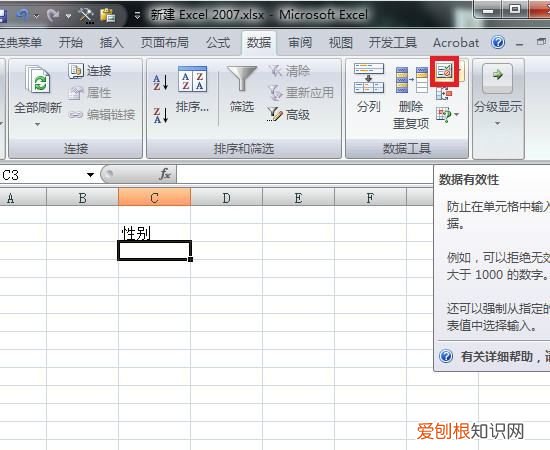
Task: Click the fx insert function button
Action: click(165, 174)
